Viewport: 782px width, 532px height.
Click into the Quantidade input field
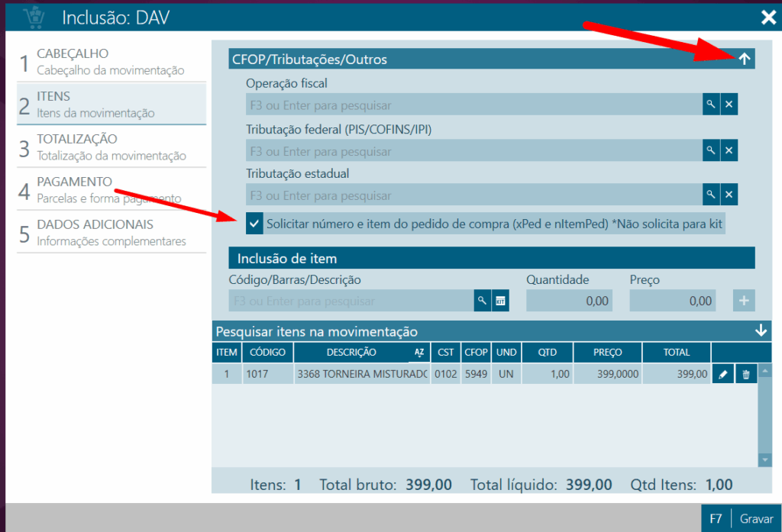[570, 301]
